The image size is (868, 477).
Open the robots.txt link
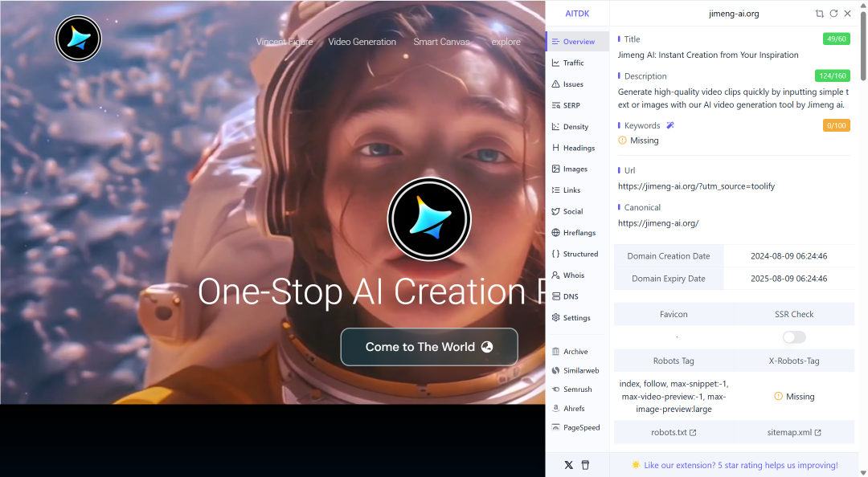click(674, 432)
